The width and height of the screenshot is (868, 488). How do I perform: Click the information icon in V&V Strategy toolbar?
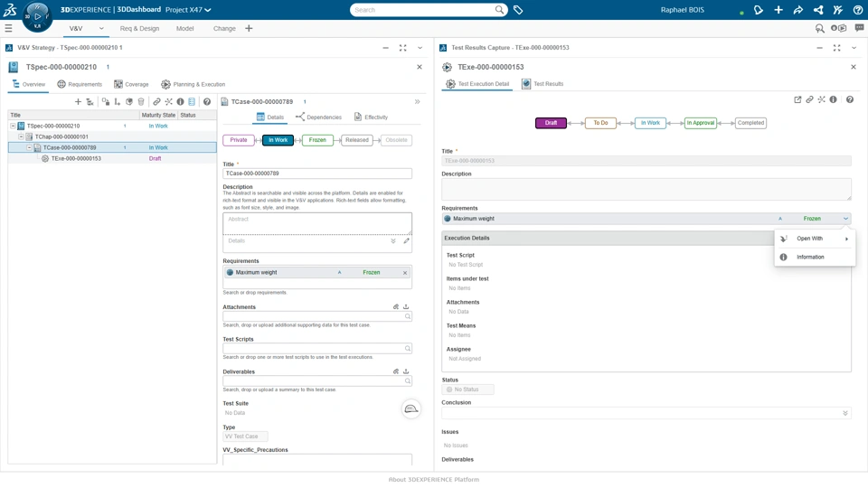tap(181, 102)
